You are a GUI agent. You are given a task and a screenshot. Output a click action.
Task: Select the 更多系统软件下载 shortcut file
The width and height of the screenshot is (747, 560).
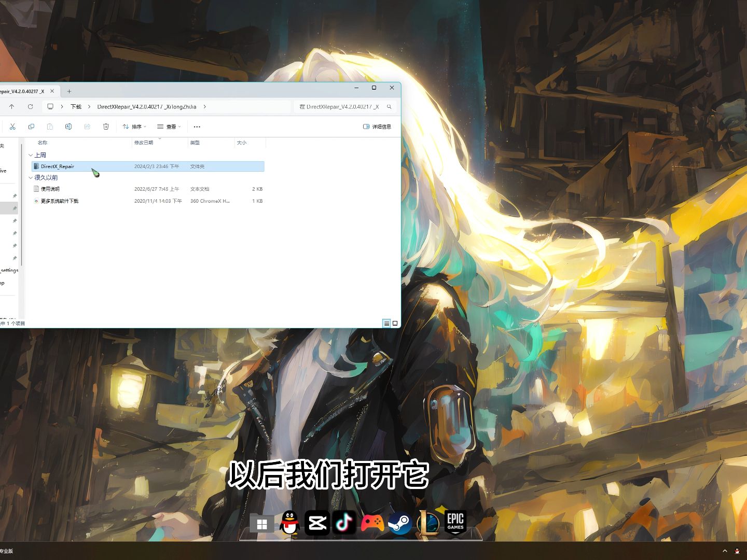click(148, 201)
